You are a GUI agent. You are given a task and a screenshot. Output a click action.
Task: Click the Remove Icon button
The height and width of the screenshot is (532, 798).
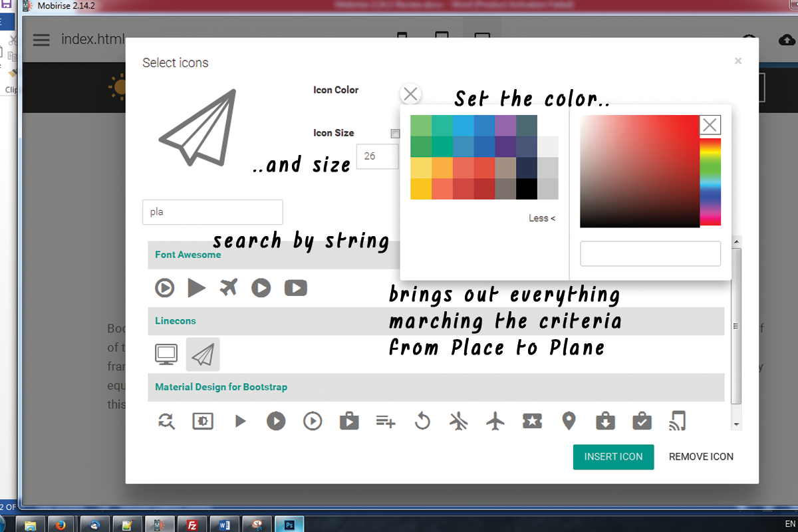[701, 457]
